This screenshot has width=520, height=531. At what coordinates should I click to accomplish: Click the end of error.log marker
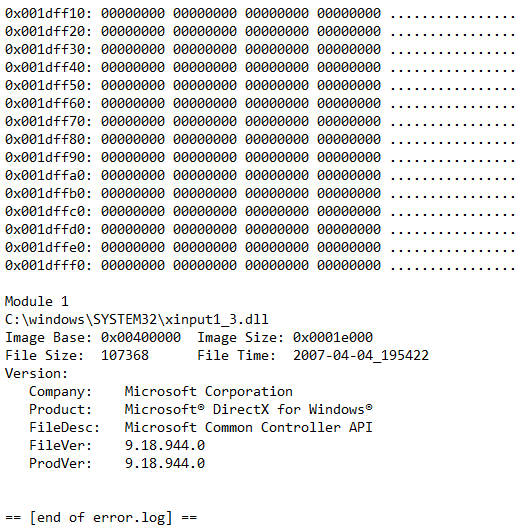(101, 517)
